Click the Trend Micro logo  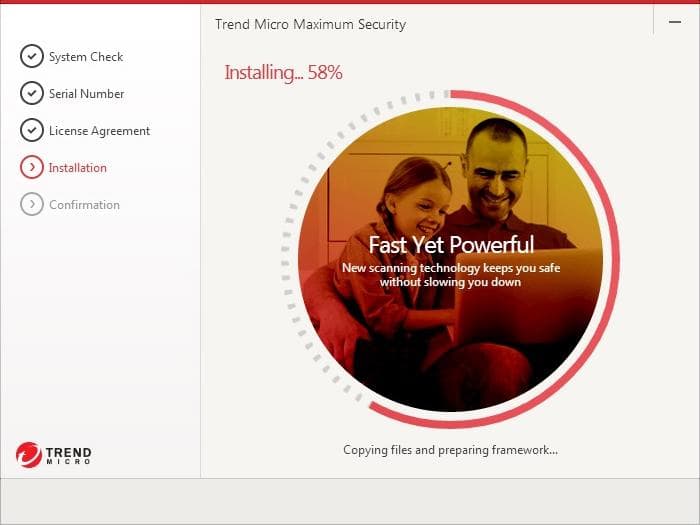[x=54, y=454]
